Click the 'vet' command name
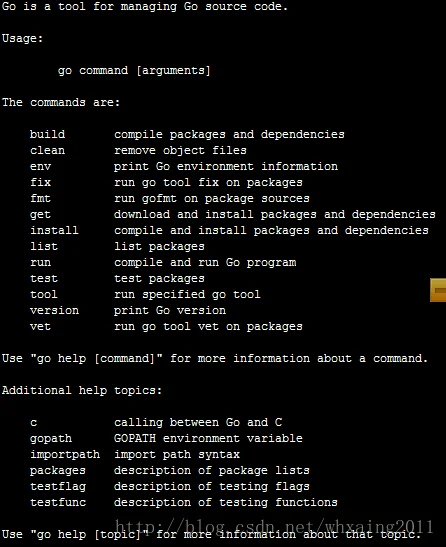Screen dimensions: 446x547 [40, 327]
